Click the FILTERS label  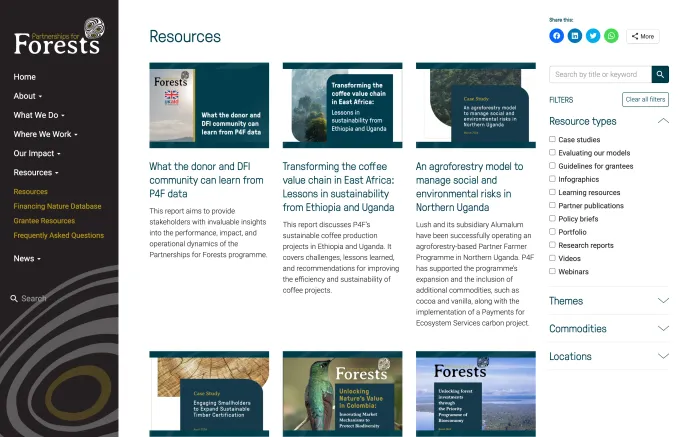click(x=561, y=100)
